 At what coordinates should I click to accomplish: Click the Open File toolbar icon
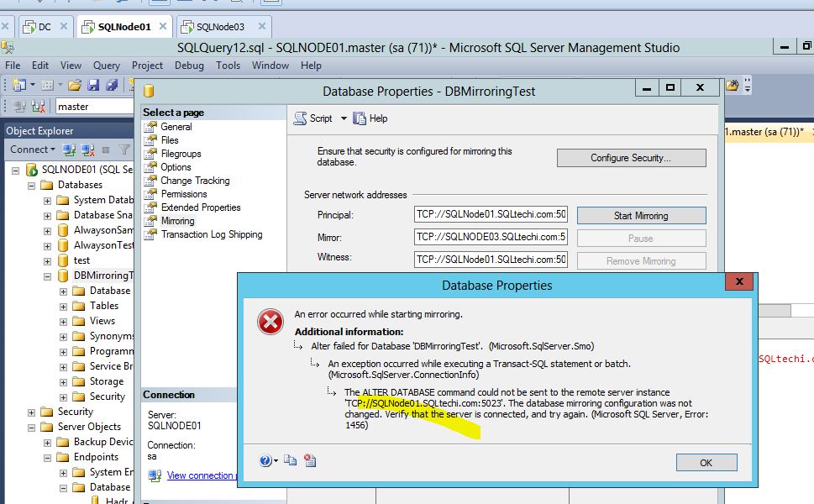(x=74, y=86)
